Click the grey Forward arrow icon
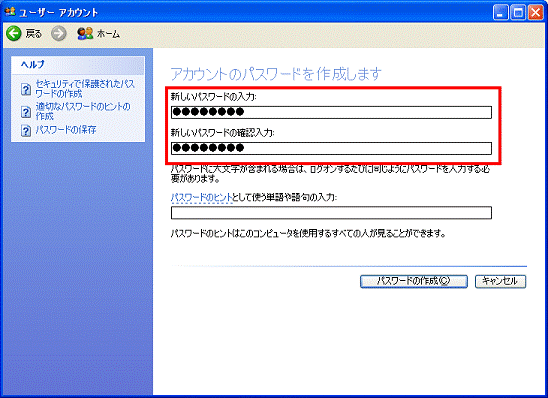Image resolution: width=548 pixels, height=398 pixels. click(58, 34)
